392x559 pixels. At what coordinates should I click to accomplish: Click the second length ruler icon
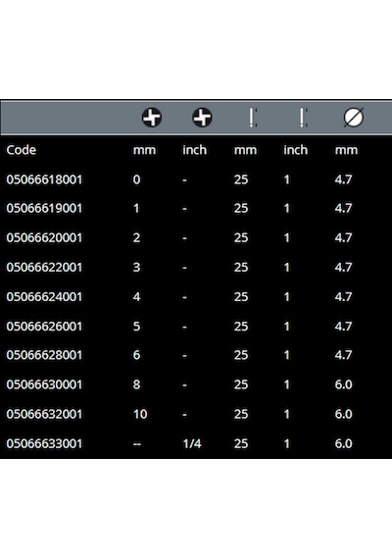click(303, 118)
